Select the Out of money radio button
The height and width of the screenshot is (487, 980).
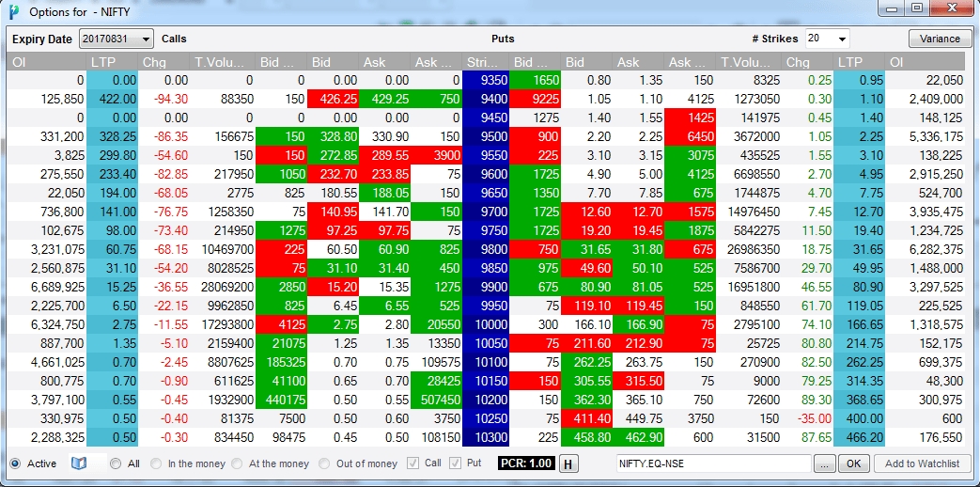coord(324,463)
